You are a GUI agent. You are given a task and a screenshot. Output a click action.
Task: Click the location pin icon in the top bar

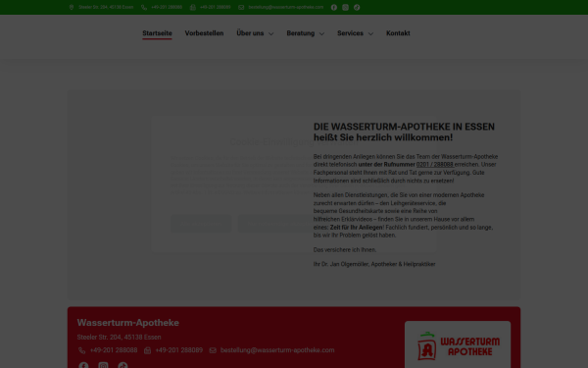tap(72, 7)
